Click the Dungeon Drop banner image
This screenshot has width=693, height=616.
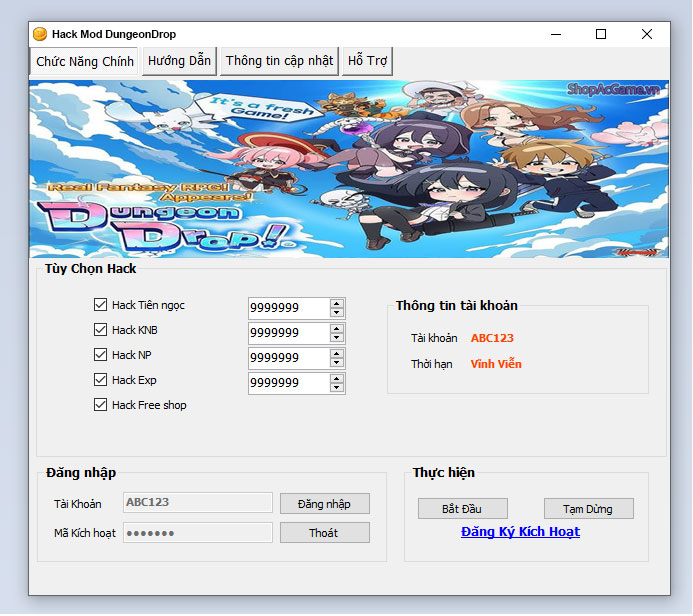click(x=349, y=169)
